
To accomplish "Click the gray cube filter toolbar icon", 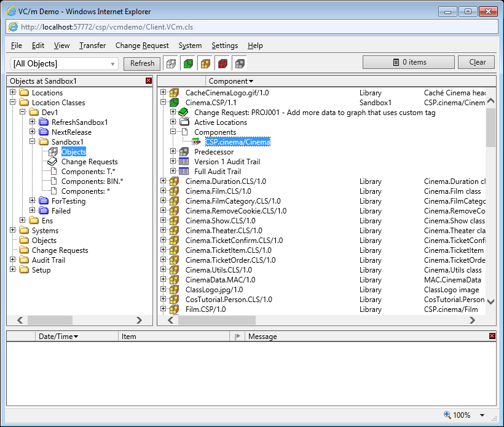I will click(240, 63).
